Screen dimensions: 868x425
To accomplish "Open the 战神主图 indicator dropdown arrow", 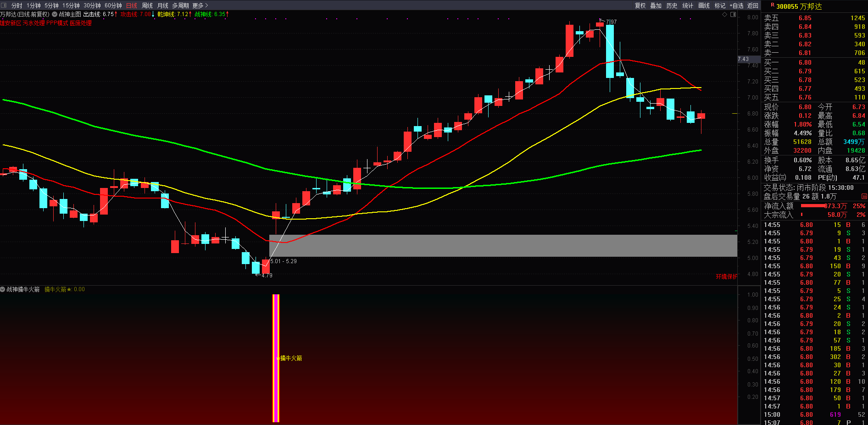I will pyautogui.click(x=55, y=14).
